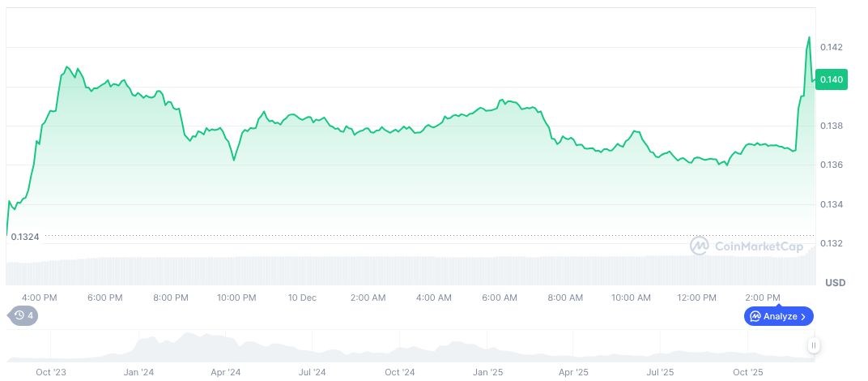Viewport: 868px width, 381px height.
Task: Jump to Jan '24 in the overview timeline
Action: (x=138, y=373)
